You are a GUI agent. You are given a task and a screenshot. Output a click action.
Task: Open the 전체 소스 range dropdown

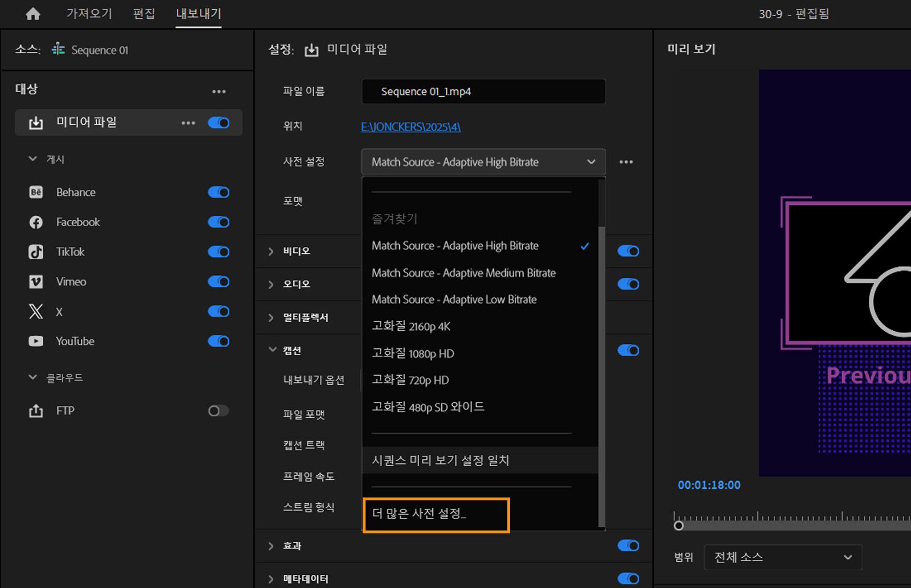point(782,557)
